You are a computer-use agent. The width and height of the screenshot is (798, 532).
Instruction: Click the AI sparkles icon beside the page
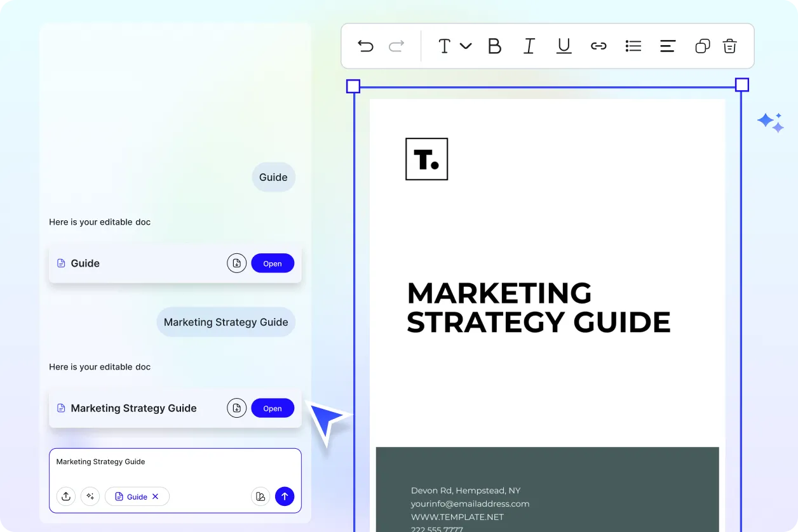pos(771,123)
